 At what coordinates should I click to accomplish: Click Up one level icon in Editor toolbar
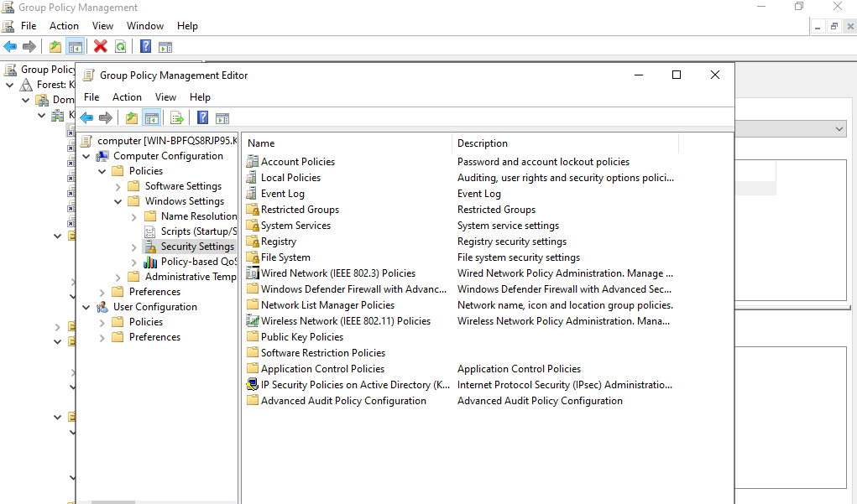click(132, 118)
